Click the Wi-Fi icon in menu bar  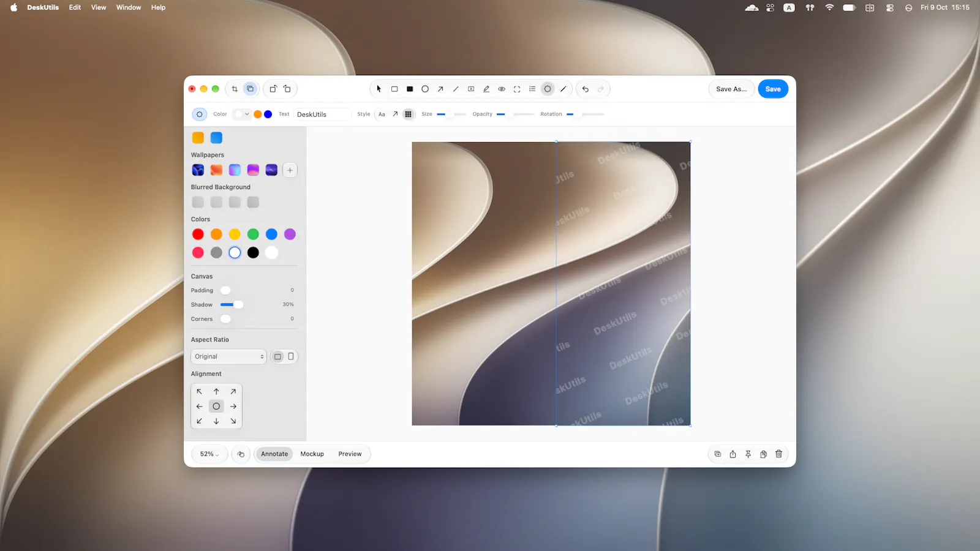point(829,7)
